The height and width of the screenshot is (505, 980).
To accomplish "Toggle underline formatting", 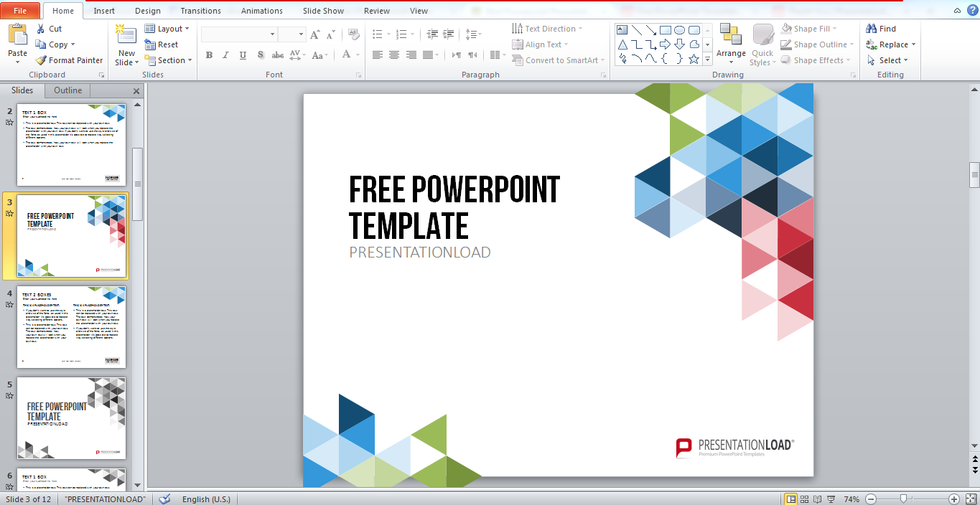I will pos(241,55).
